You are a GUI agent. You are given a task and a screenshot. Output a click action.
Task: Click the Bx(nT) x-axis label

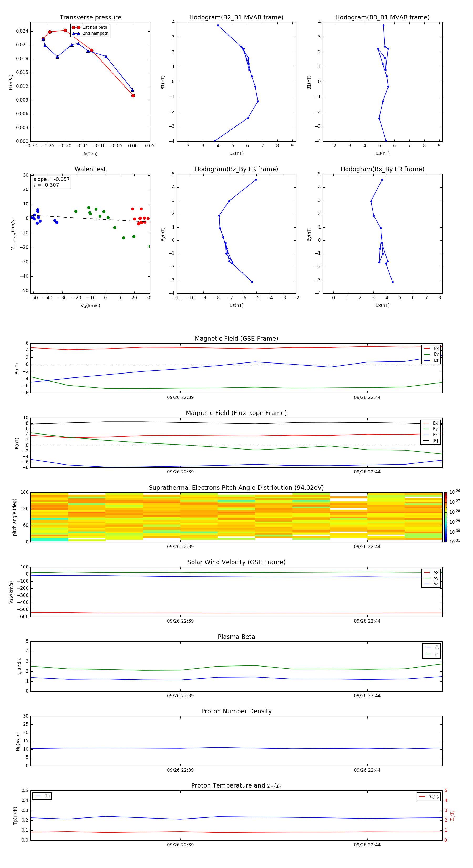[382, 305]
